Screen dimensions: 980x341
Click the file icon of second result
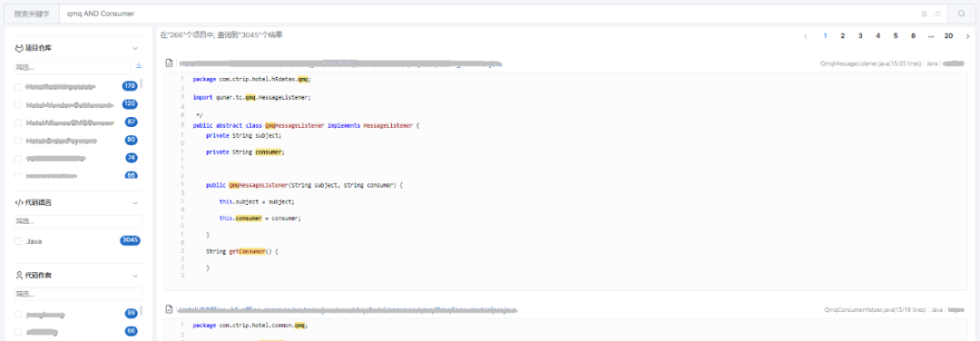[x=169, y=309]
